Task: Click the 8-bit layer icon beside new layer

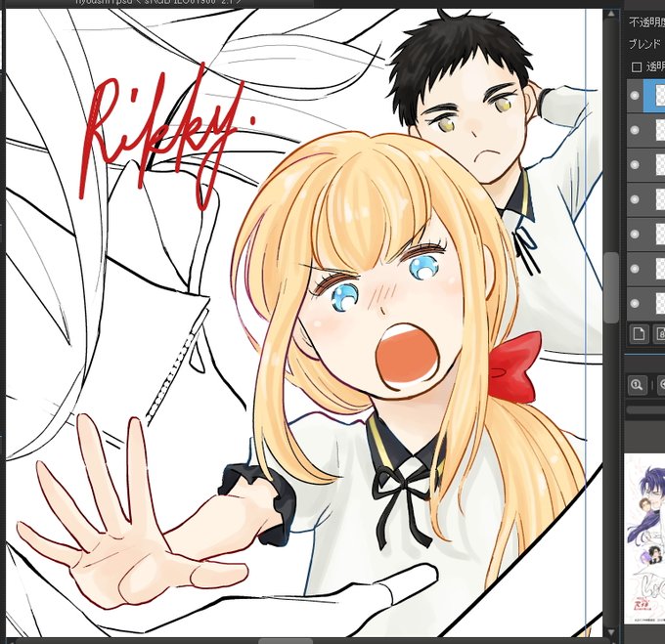Action: coord(660,334)
